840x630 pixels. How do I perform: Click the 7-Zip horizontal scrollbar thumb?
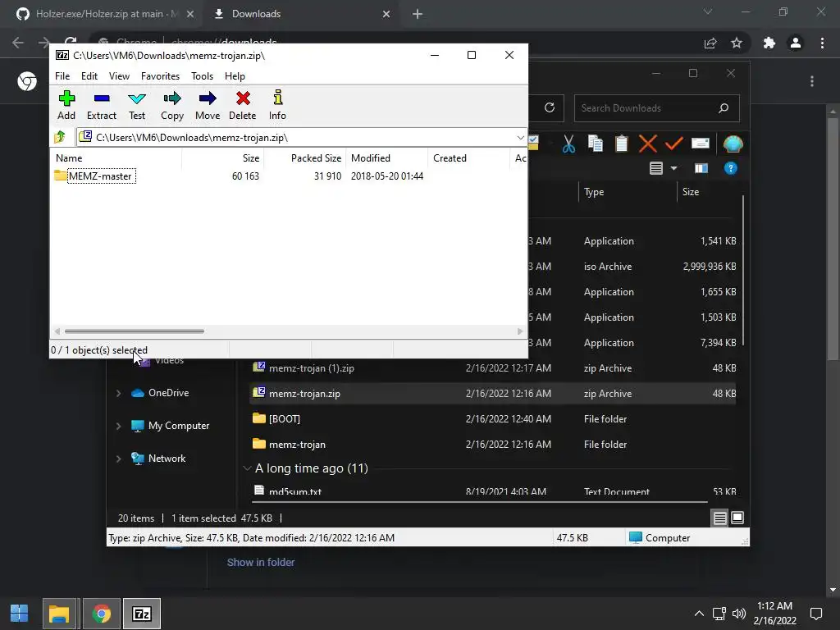tap(134, 331)
